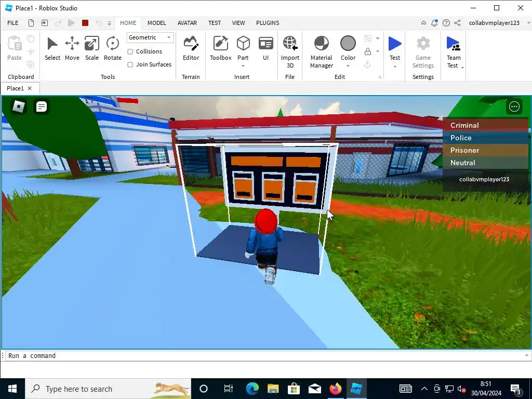The height and width of the screenshot is (399, 532).
Task: Expand the lock tool dropdown arrow
Action: click(378, 51)
